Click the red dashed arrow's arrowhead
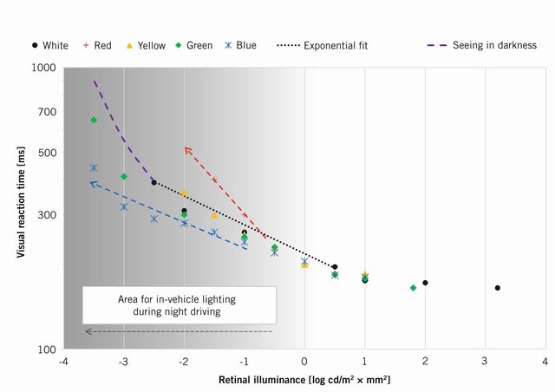The width and height of the screenshot is (555, 392). click(187, 149)
